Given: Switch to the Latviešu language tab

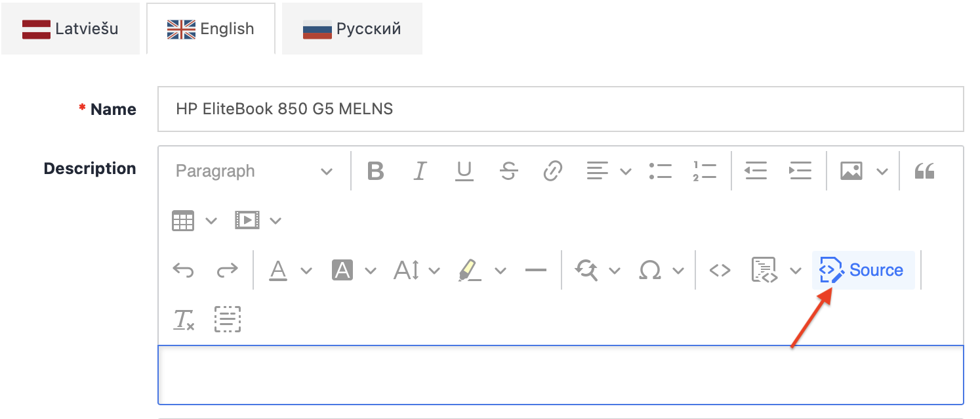Looking at the screenshot, I should click(x=70, y=29).
